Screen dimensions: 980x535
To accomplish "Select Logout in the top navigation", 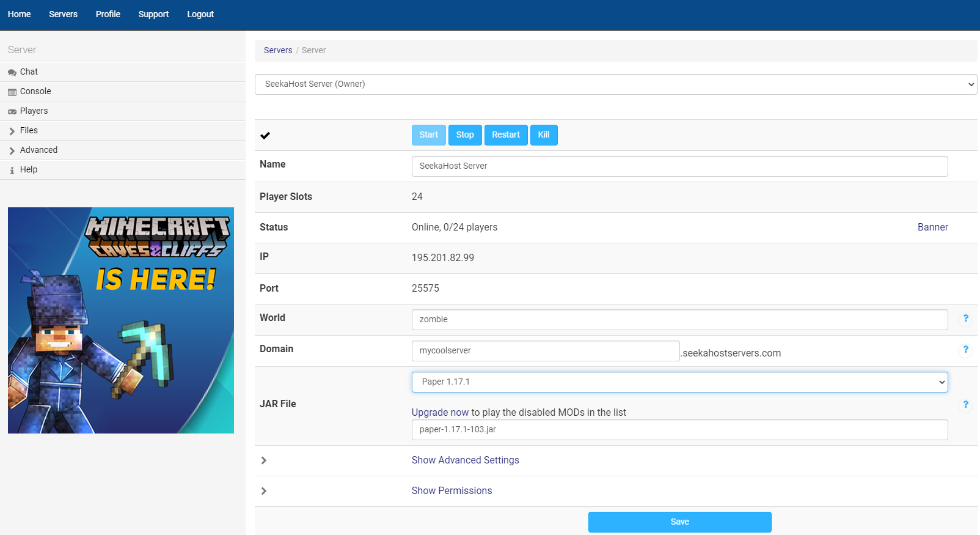I will click(x=200, y=14).
